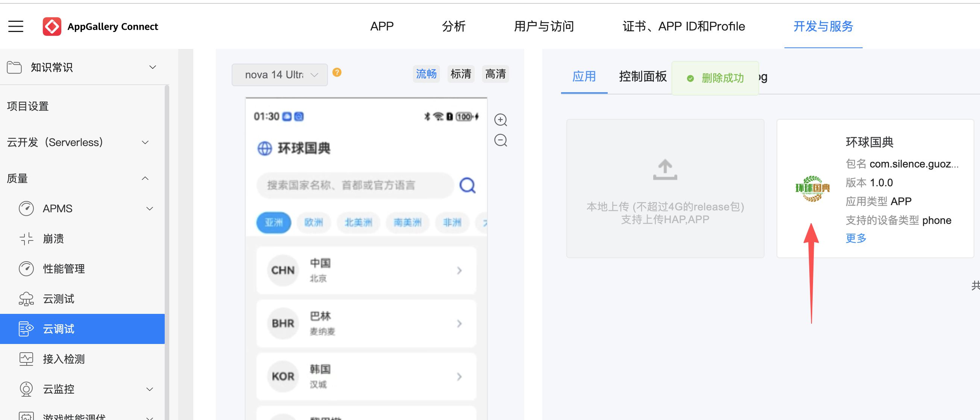Collapse the 质量 section
Viewport: 980px width, 420px height.
[x=145, y=178]
